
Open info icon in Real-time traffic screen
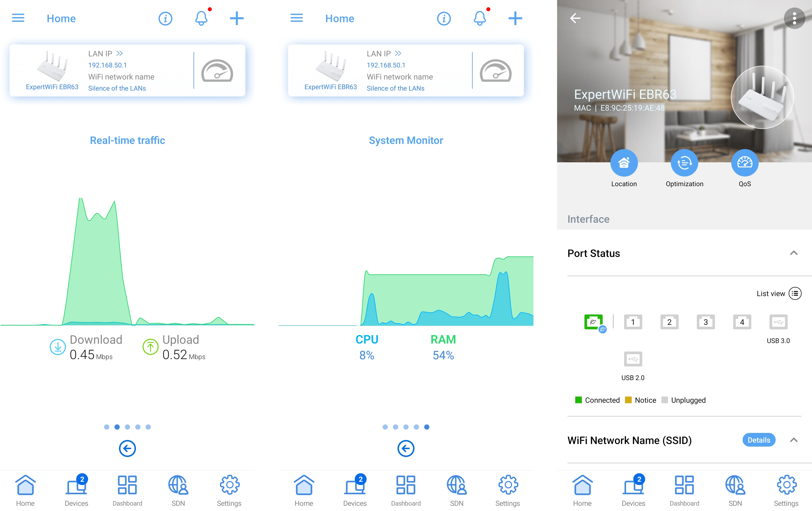[165, 18]
